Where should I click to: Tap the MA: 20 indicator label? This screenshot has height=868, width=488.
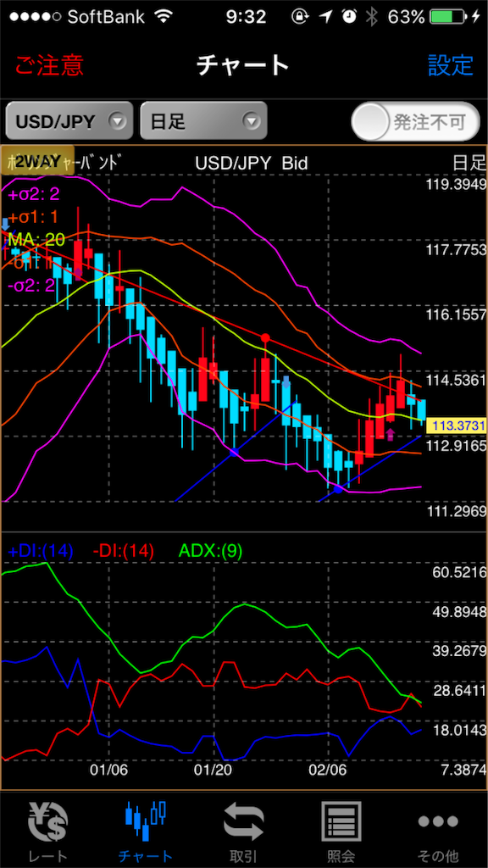36,239
